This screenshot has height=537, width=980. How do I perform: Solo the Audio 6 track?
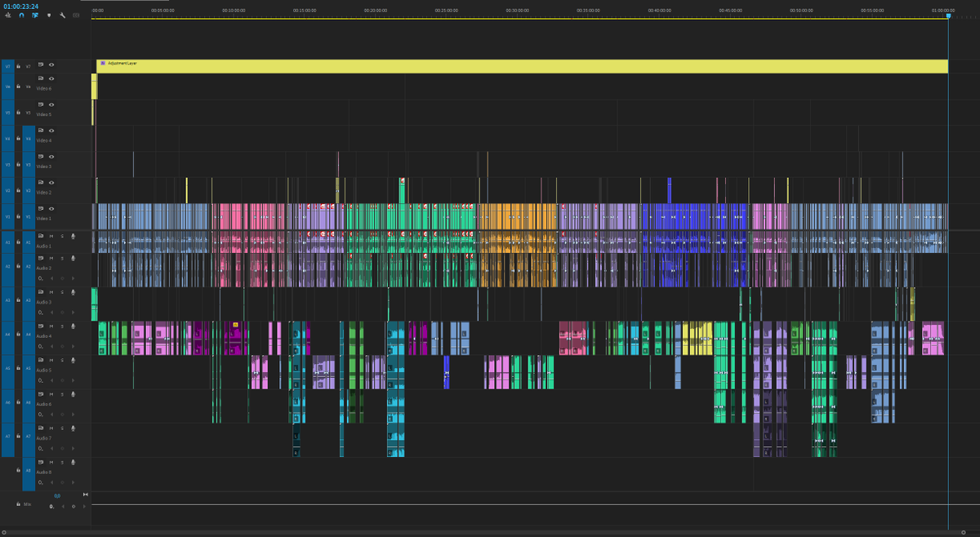62,394
